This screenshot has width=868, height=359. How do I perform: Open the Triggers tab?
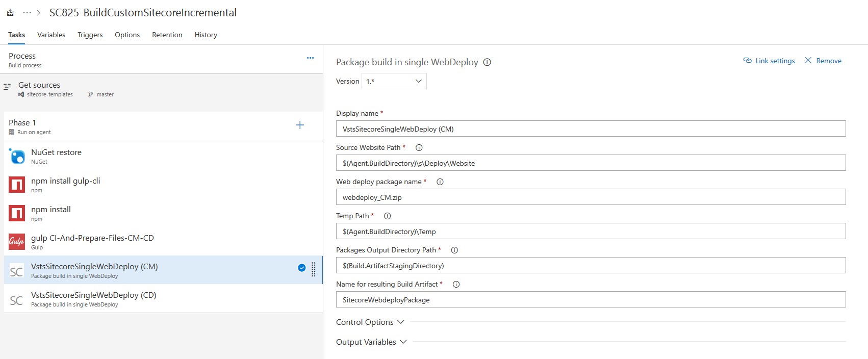click(90, 35)
